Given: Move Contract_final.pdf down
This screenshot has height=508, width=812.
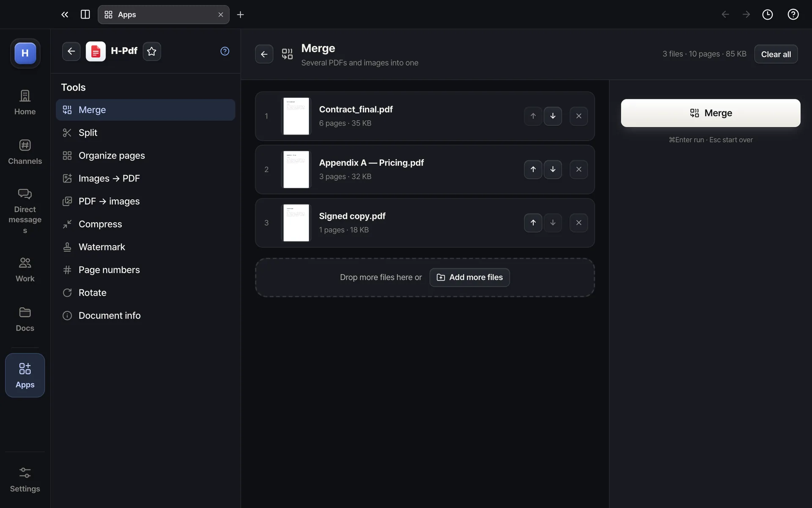Looking at the screenshot, I should [553, 116].
